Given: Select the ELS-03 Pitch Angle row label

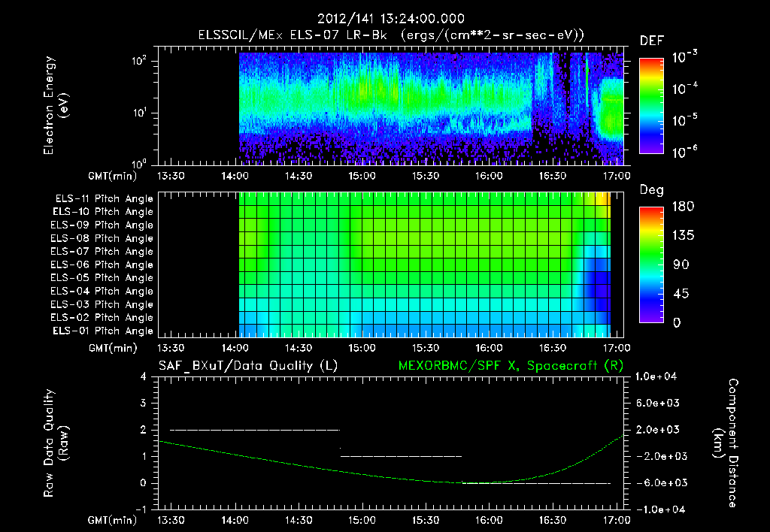Looking at the screenshot, I should 102,305.
